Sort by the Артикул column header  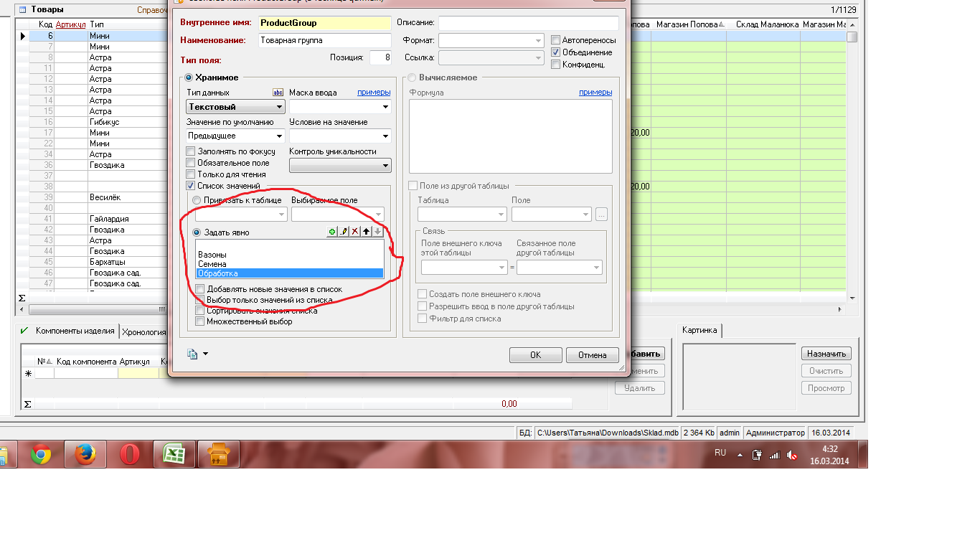pos(70,24)
